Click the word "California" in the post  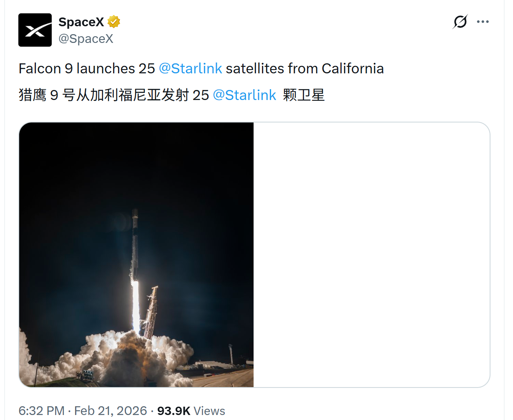pyautogui.click(x=352, y=68)
